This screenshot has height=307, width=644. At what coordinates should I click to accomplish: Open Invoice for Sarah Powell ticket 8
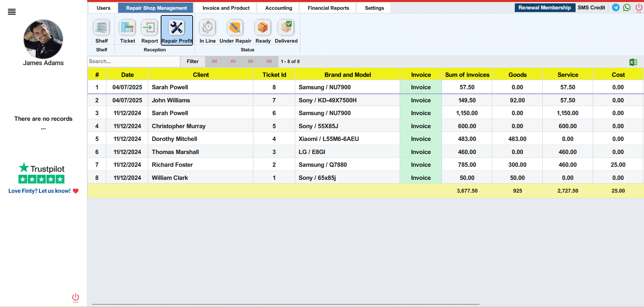click(421, 87)
